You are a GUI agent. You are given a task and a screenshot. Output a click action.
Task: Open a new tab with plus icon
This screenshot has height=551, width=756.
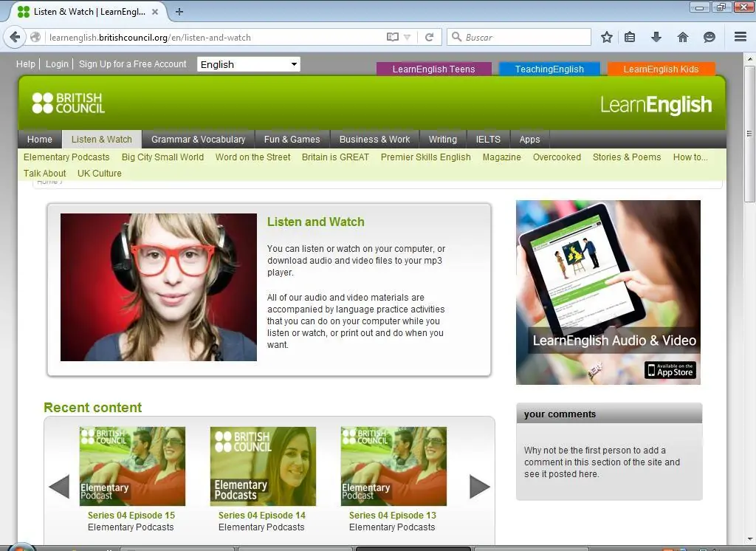179,12
